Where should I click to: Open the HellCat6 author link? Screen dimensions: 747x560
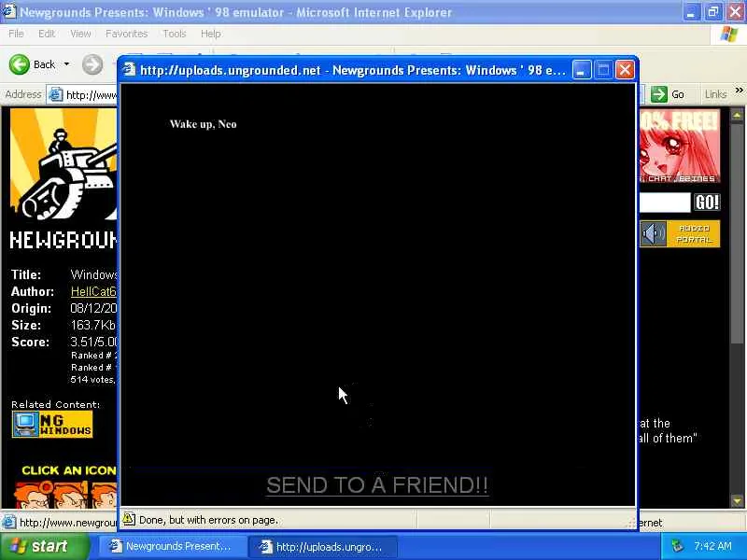point(93,291)
